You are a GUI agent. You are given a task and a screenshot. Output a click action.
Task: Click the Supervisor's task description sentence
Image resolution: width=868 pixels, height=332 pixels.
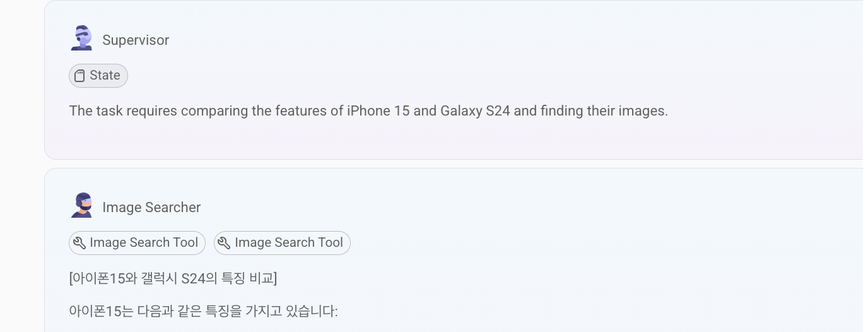368,111
